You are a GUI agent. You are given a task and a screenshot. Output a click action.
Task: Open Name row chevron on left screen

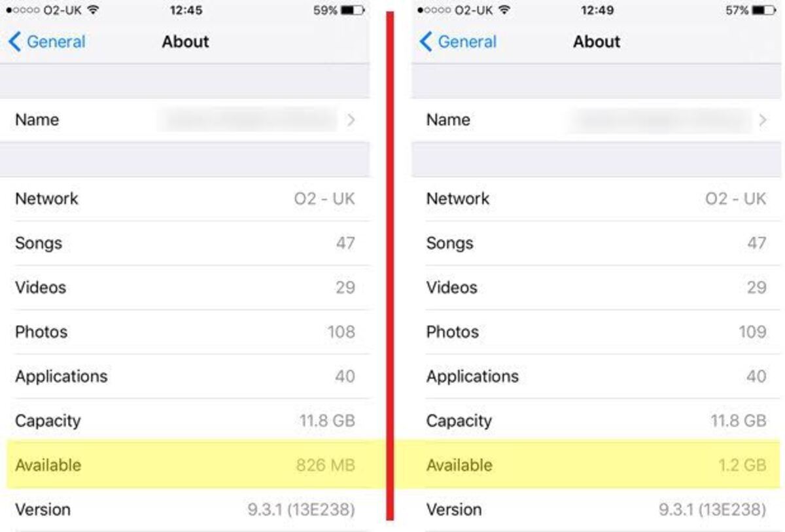tap(351, 120)
